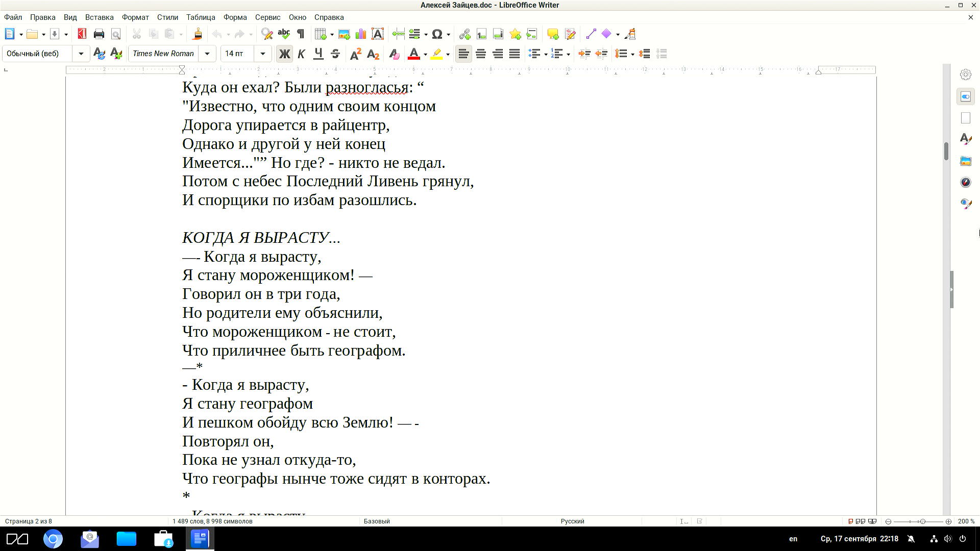Expand the font size dropdown

coord(263,54)
